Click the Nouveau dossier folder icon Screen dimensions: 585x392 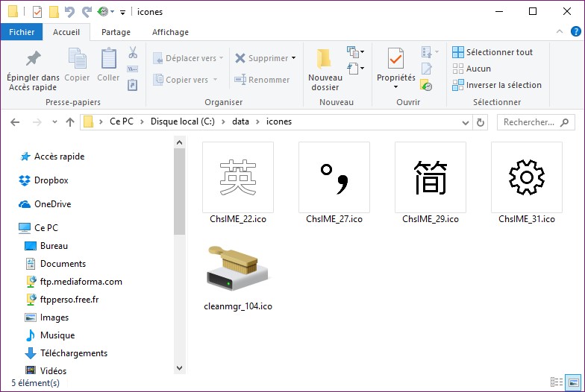coord(325,60)
